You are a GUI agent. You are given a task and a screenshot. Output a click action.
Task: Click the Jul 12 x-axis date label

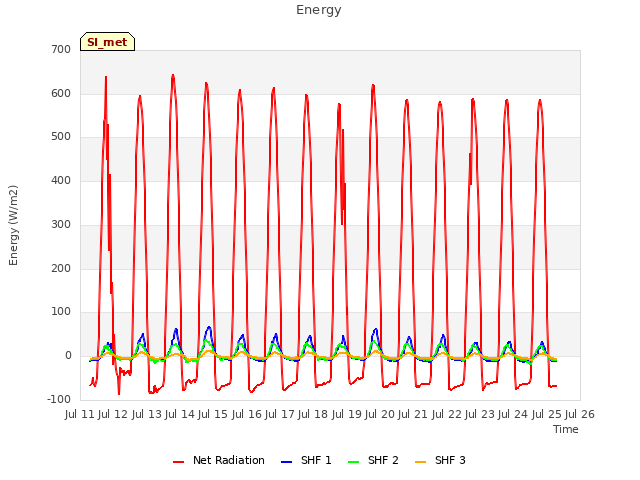click(x=113, y=415)
